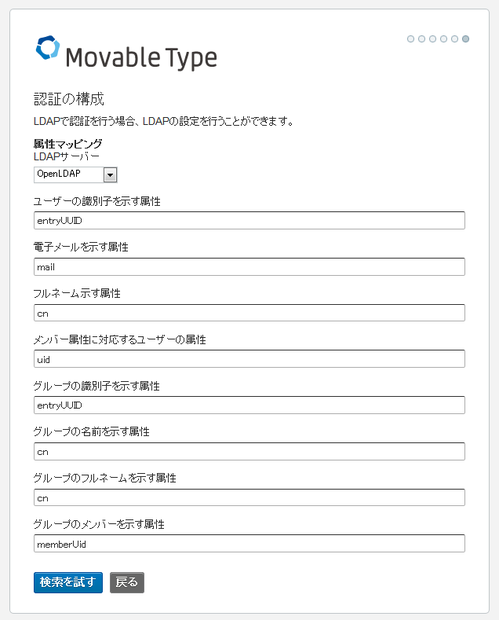499x620 pixels.
Task: Focus the グループのフルネームを示す属性 field
Action: coord(250,498)
